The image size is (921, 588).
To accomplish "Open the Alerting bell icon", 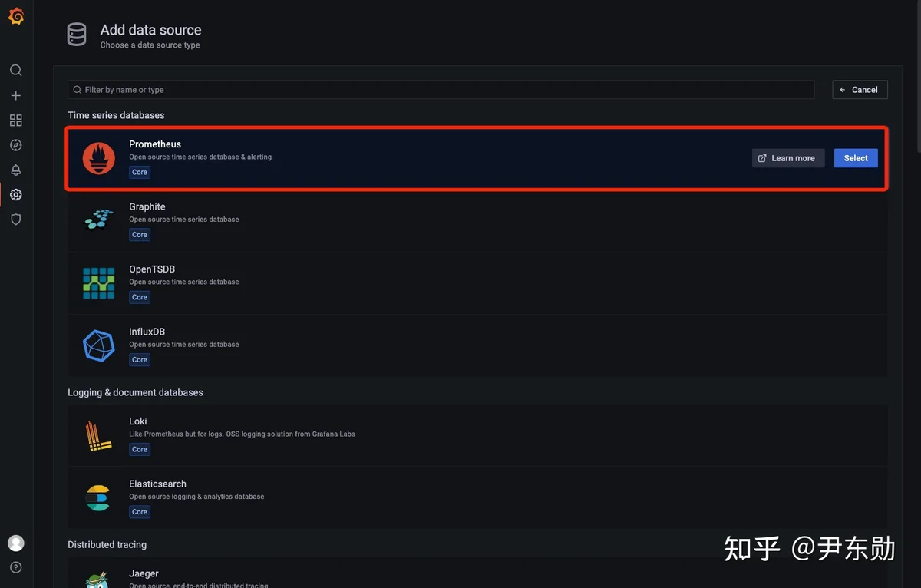I will click(15, 170).
